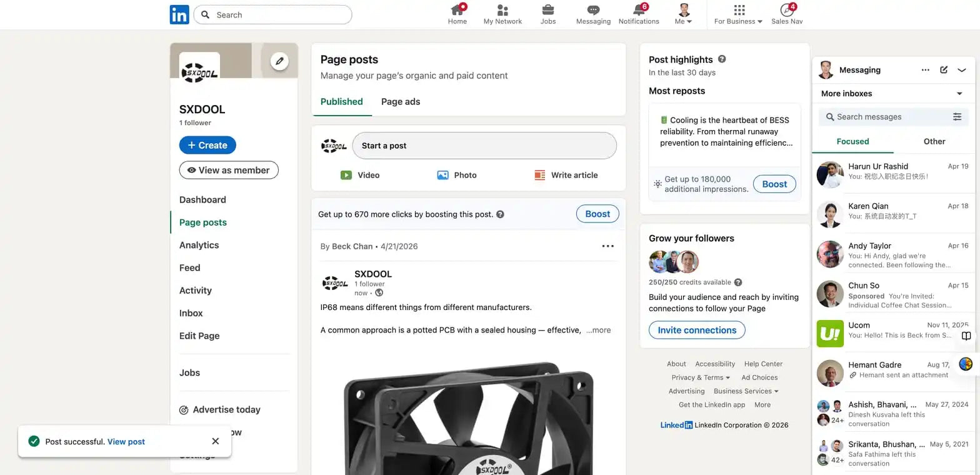The image size is (980, 475).
Task: Click the Start a post field
Action: [484, 146]
